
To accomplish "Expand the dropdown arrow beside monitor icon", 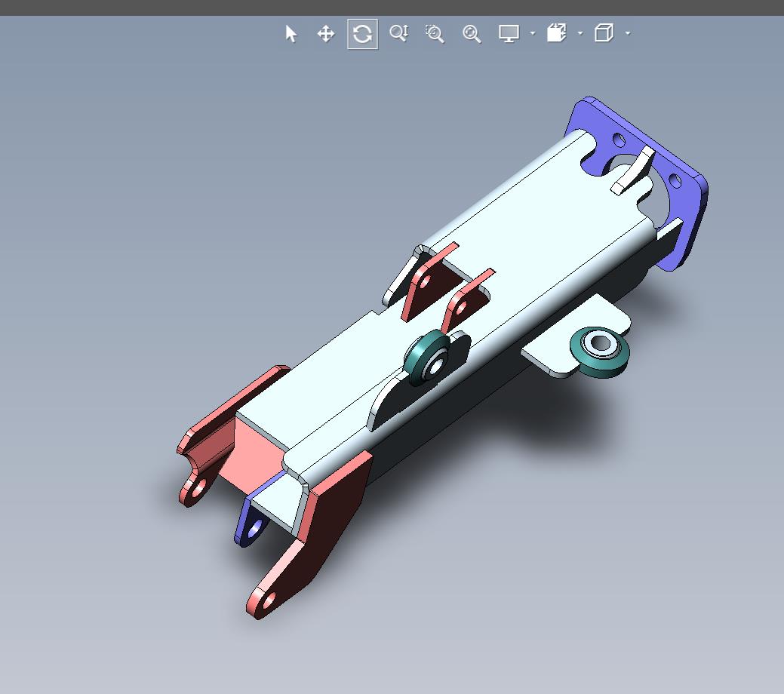I will pos(533,33).
